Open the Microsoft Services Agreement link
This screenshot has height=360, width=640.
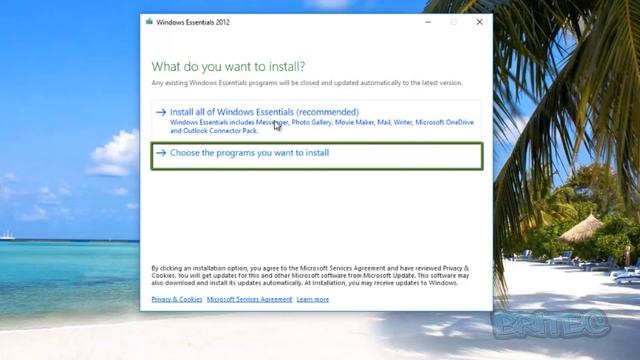[x=249, y=299]
